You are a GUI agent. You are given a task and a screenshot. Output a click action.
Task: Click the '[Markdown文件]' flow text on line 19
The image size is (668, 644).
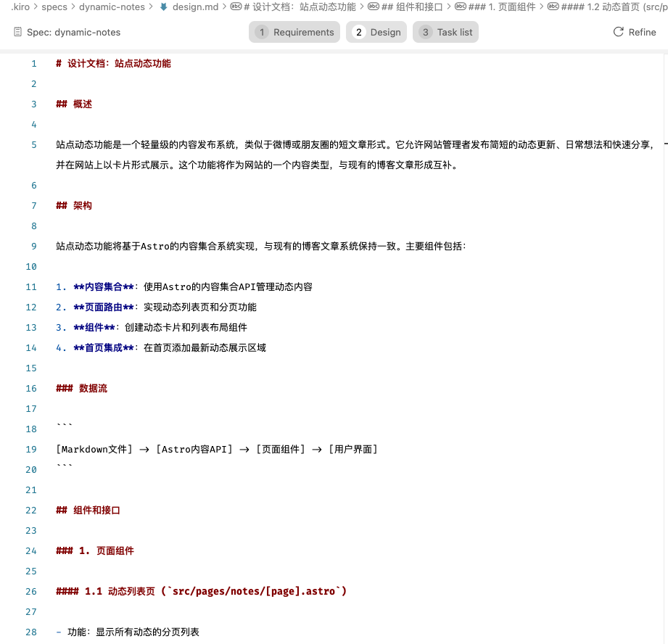click(x=94, y=450)
